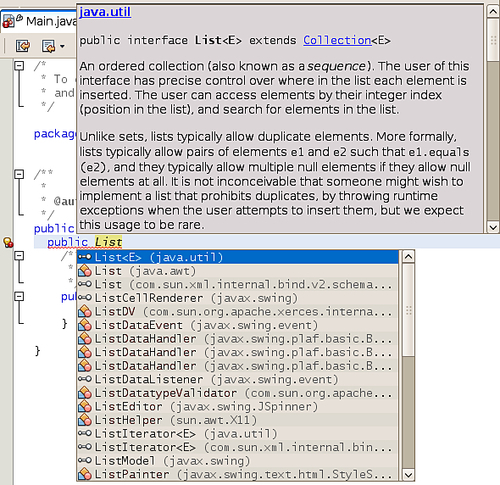500x485 pixels.
Task: Collapse the top license comment fold
Action: [20, 66]
